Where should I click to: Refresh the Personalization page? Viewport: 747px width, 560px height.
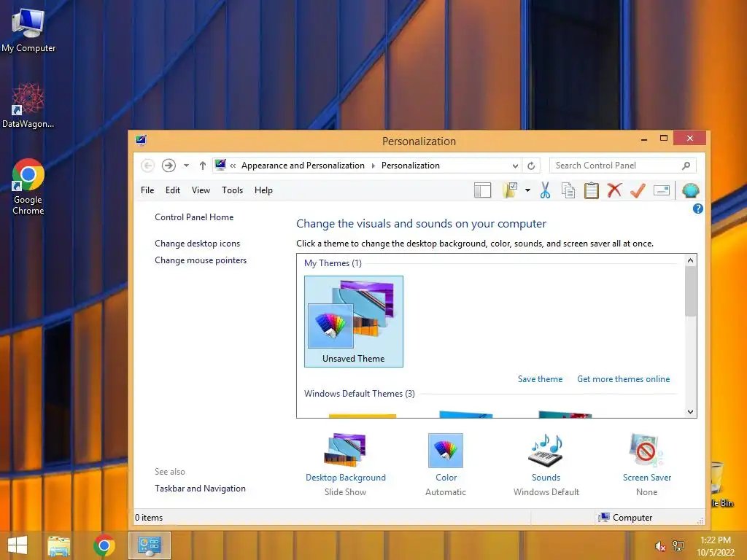pyautogui.click(x=531, y=166)
